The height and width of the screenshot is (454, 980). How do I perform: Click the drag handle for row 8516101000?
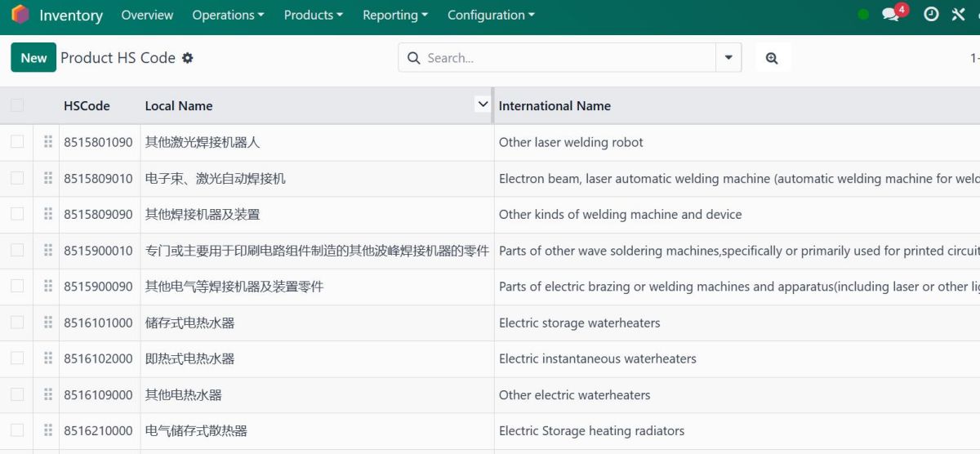pyautogui.click(x=48, y=323)
